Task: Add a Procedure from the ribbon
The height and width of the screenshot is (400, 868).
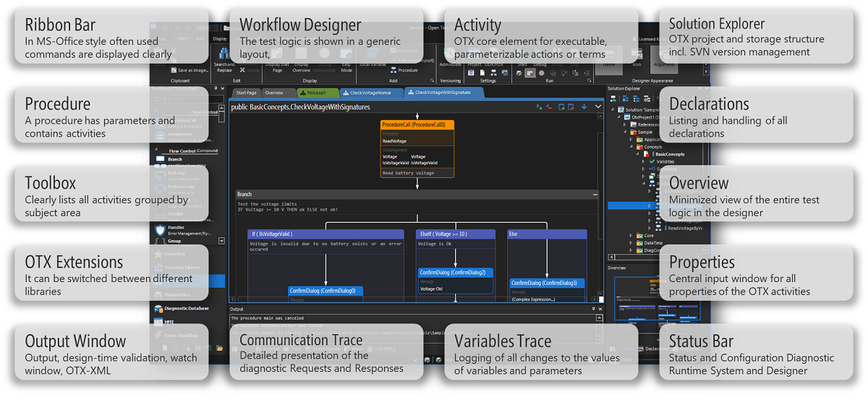Action: 404,70
